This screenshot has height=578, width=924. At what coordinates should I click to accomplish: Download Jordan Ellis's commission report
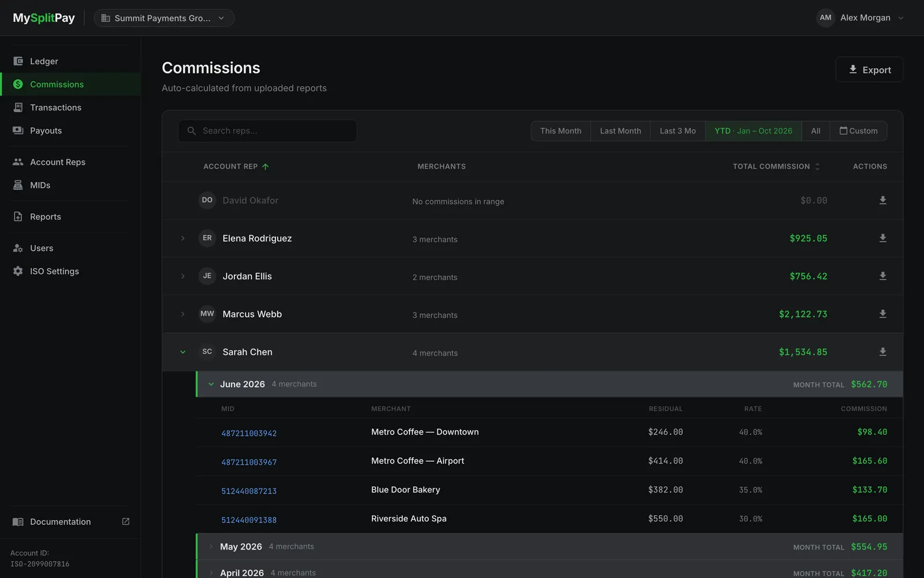pyautogui.click(x=882, y=276)
